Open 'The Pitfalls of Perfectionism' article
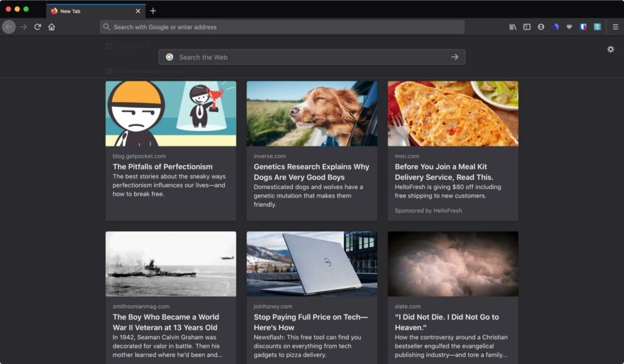The width and height of the screenshot is (624, 364). (x=162, y=167)
